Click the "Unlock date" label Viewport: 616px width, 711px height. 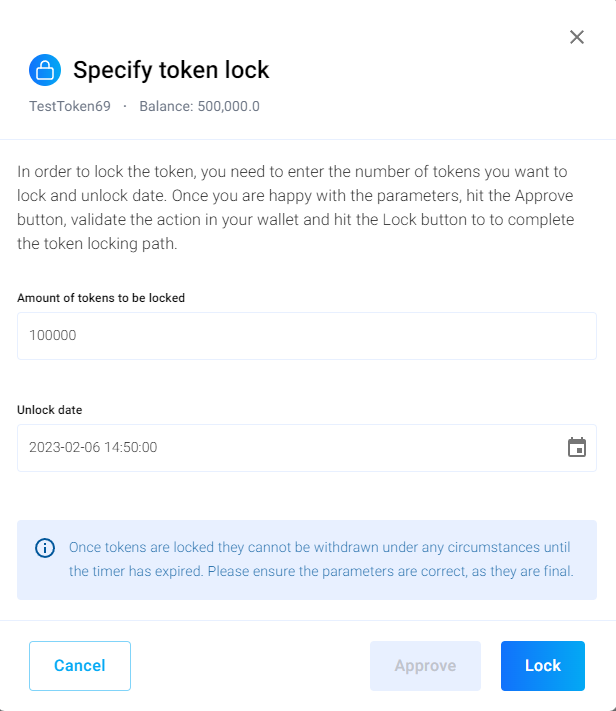click(x=50, y=409)
